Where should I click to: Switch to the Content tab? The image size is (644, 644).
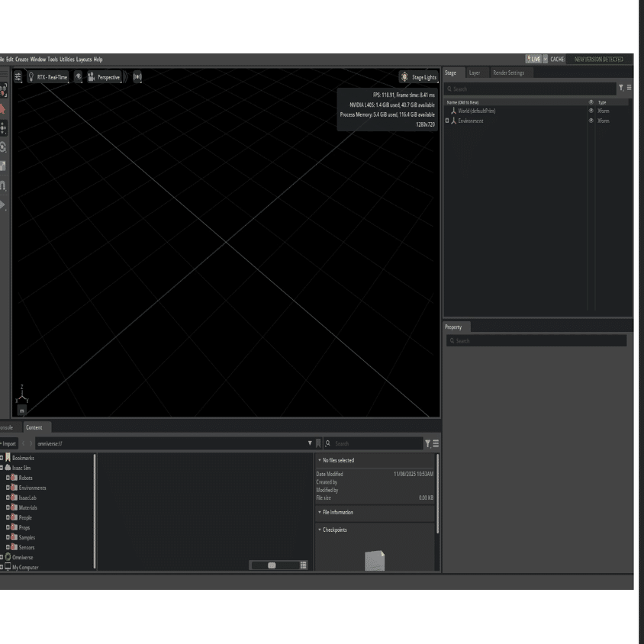34,427
